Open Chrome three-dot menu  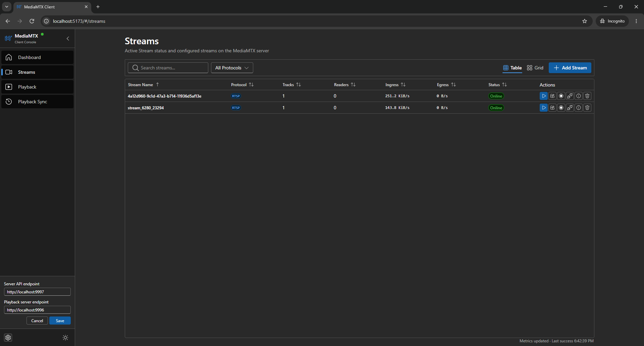636,21
